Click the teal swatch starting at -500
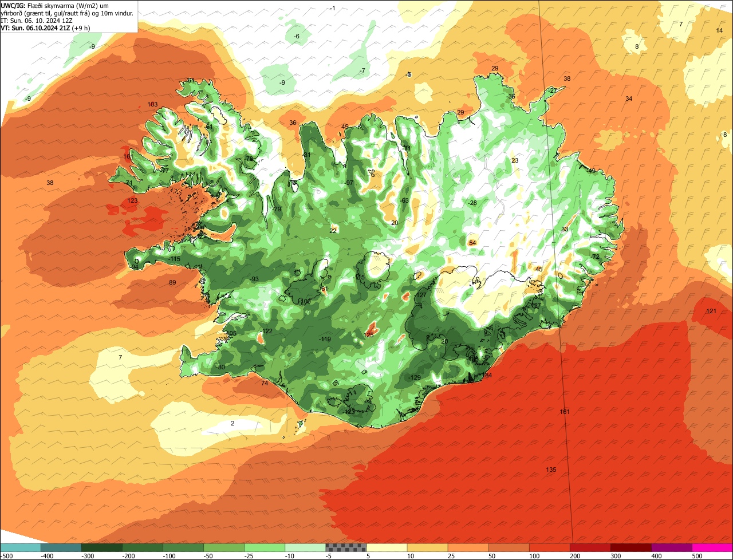The image size is (733, 560). tap(21, 547)
